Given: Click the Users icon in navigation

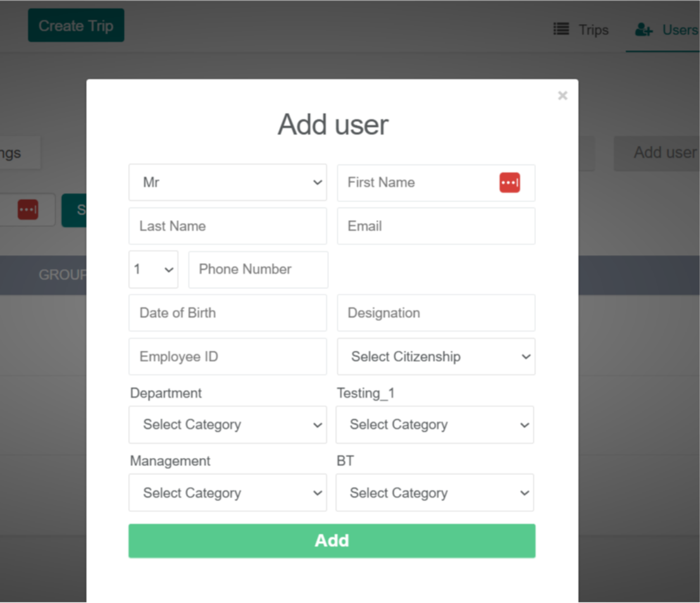Looking at the screenshot, I should (644, 30).
